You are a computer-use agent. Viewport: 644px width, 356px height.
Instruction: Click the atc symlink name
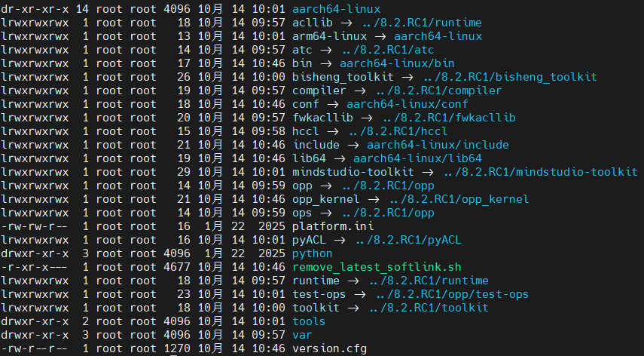coord(302,50)
